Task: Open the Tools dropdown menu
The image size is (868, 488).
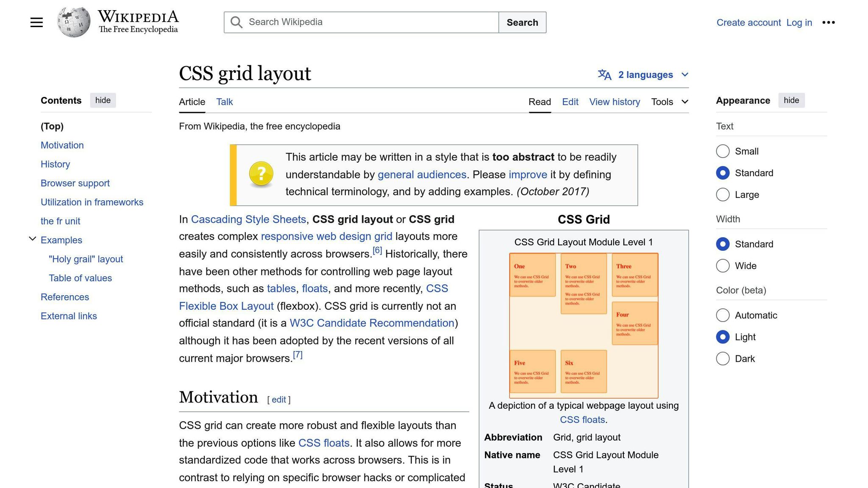Action: [x=670, y=102]
